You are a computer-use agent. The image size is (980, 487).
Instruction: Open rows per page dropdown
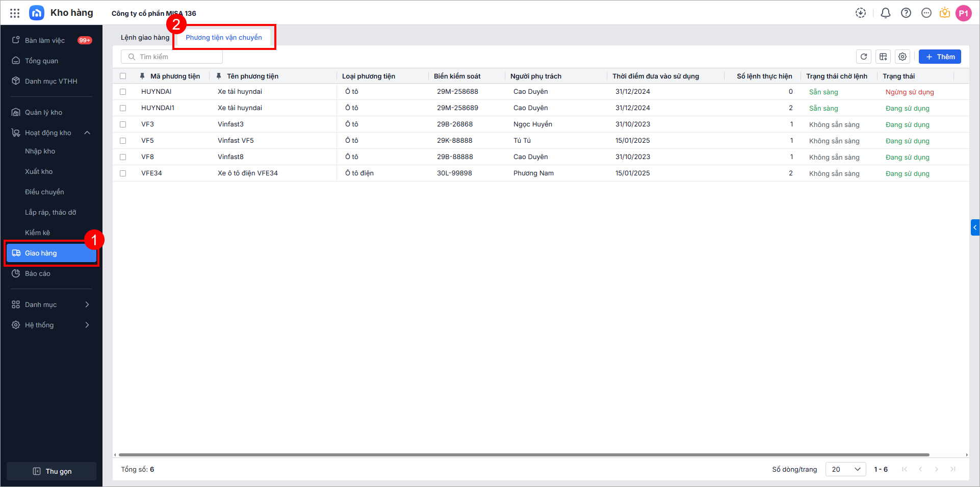coord(845,469)
